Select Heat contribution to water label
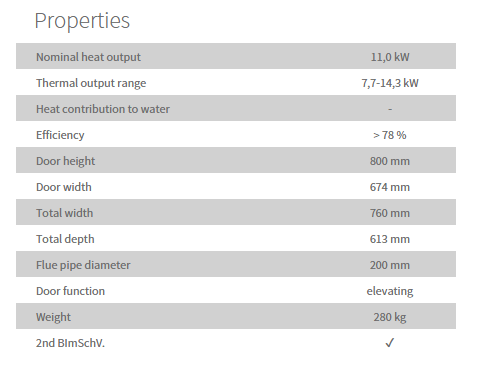Image resolution: width=477 pixels, height=369 pixels. click(103, 109)
